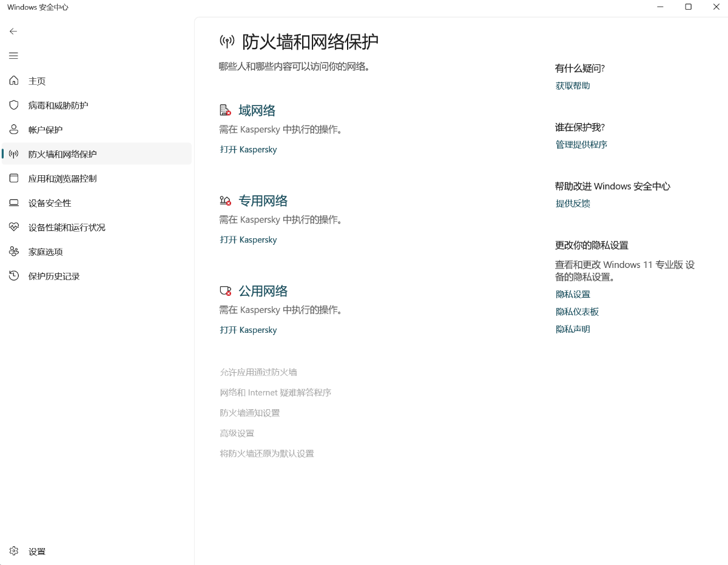Screen dimensions: 728x565
Task: Click the gear icon for 设置
Action: pyautogui.click(x=14, y=551)
